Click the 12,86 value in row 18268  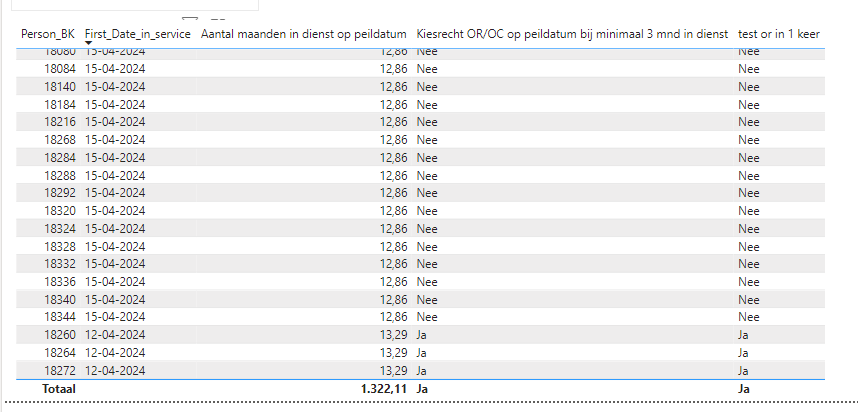(x=394, y=140)
